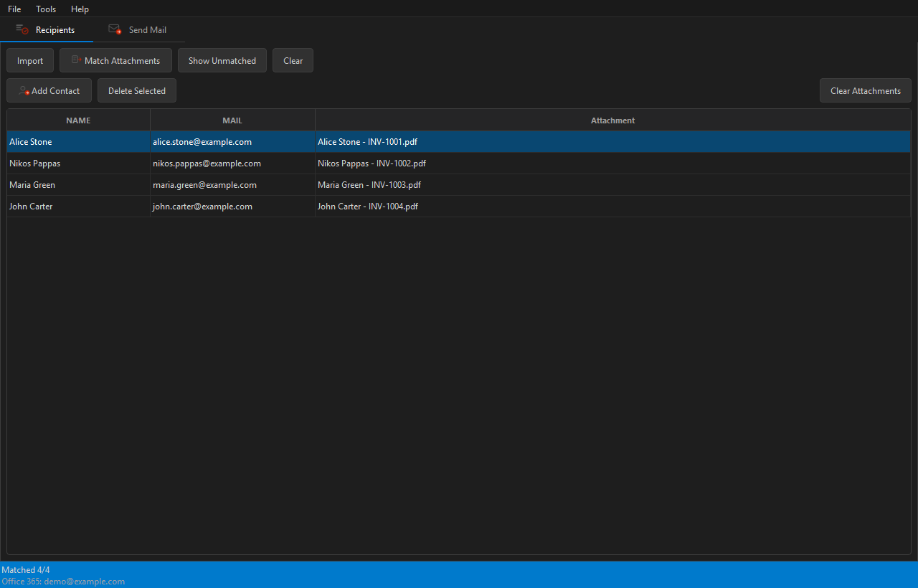Open the Tools menu
918x588 pixels.
pos(46,9)
